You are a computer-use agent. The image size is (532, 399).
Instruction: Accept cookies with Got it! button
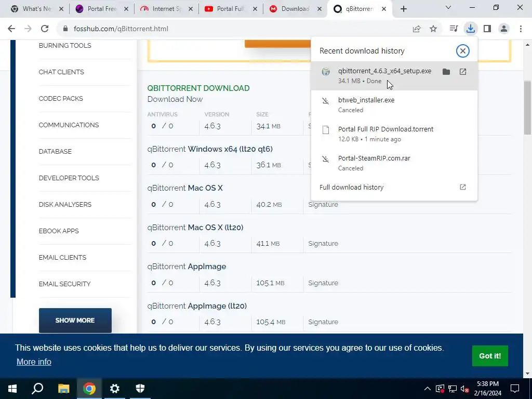[490, 355]
